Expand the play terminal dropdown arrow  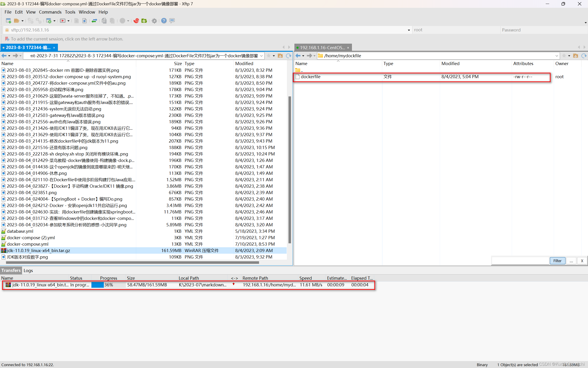point(68,21)
